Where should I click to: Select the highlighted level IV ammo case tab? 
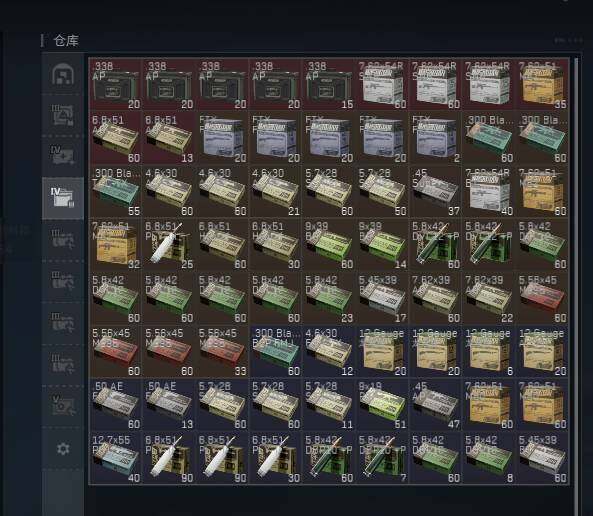63,198
